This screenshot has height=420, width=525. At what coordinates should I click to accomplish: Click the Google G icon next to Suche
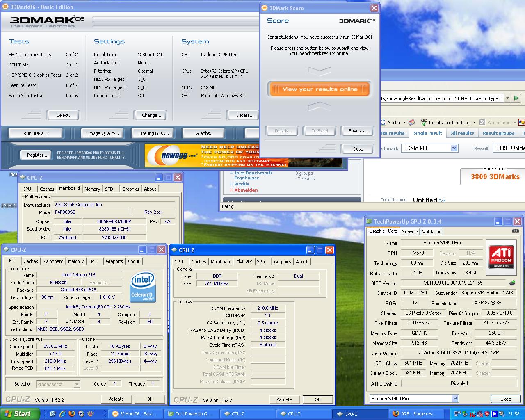click(383, 122)
